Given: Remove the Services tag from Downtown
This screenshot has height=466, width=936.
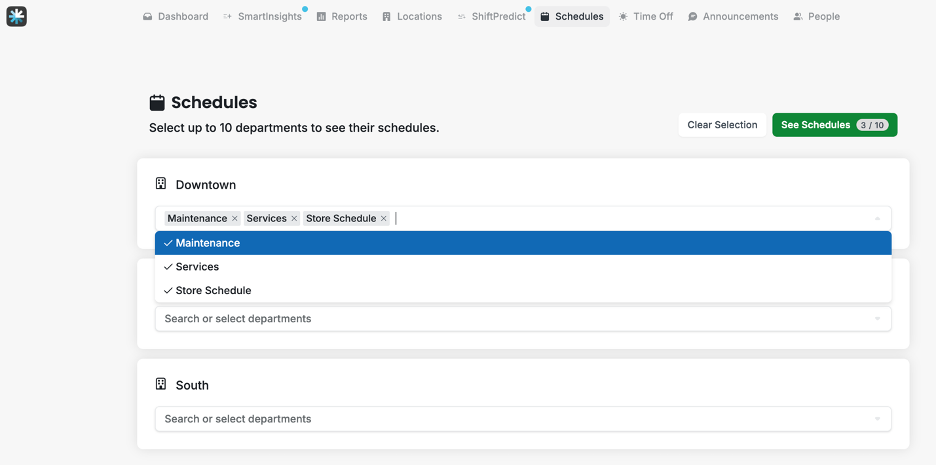Looking at the screenshot, I should click(x=294, y=219).
